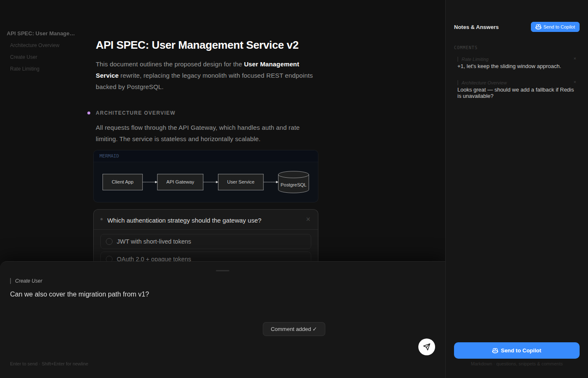The image size is (588, 378).
Task: Click the Redis fallback comment text
Action: (x=516, y=93)
